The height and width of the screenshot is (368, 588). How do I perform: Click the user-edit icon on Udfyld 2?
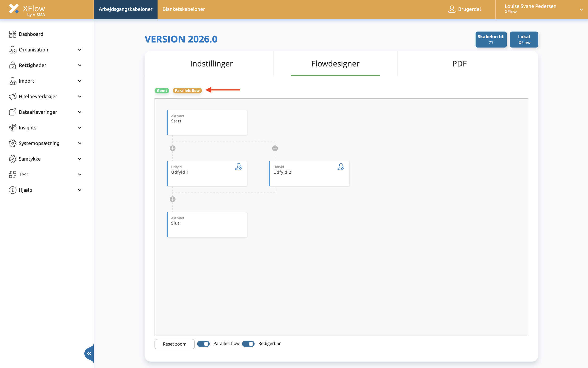341,167
